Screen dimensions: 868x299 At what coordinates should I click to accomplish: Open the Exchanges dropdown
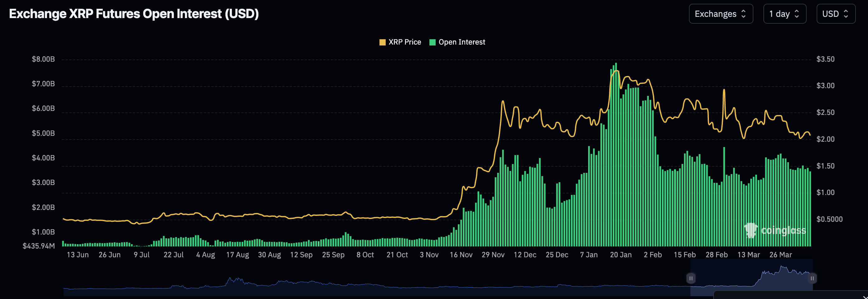720,14
